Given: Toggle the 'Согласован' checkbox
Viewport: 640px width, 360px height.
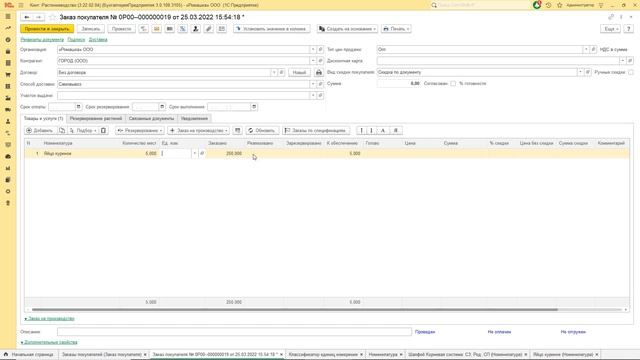Looking at the screenshot, I should coord(453,84).
